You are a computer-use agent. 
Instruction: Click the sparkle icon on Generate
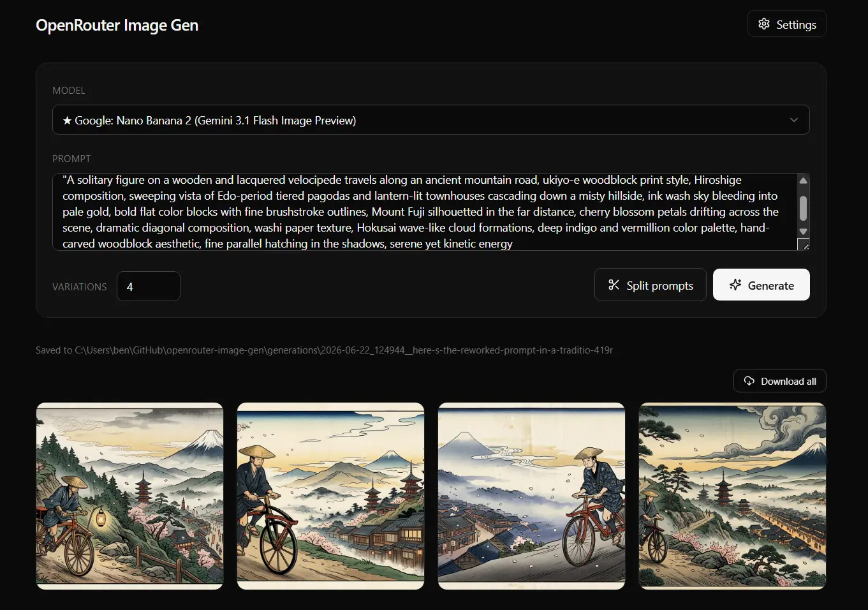pyautogui.click(x=735, y=285)
